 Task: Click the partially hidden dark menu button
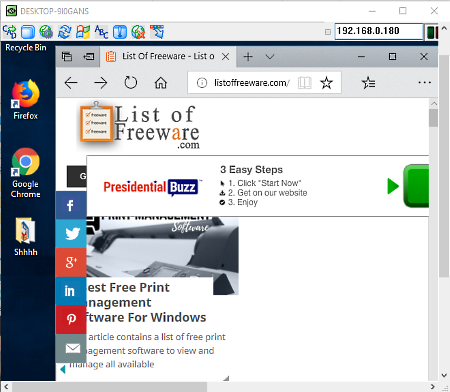tap(77, 176)
